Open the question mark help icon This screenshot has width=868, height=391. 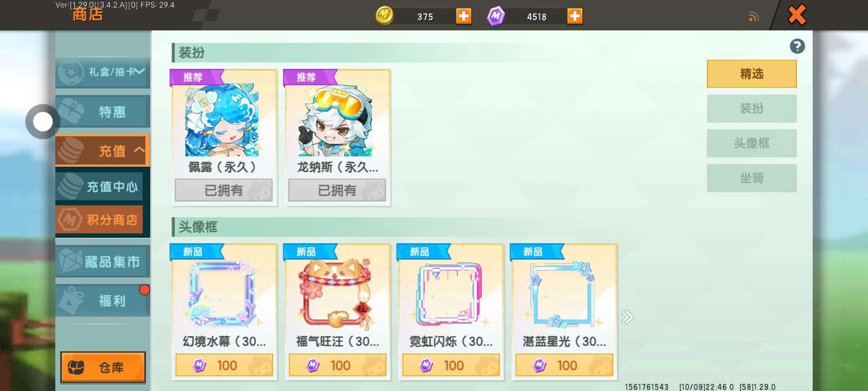click(797, 46)
